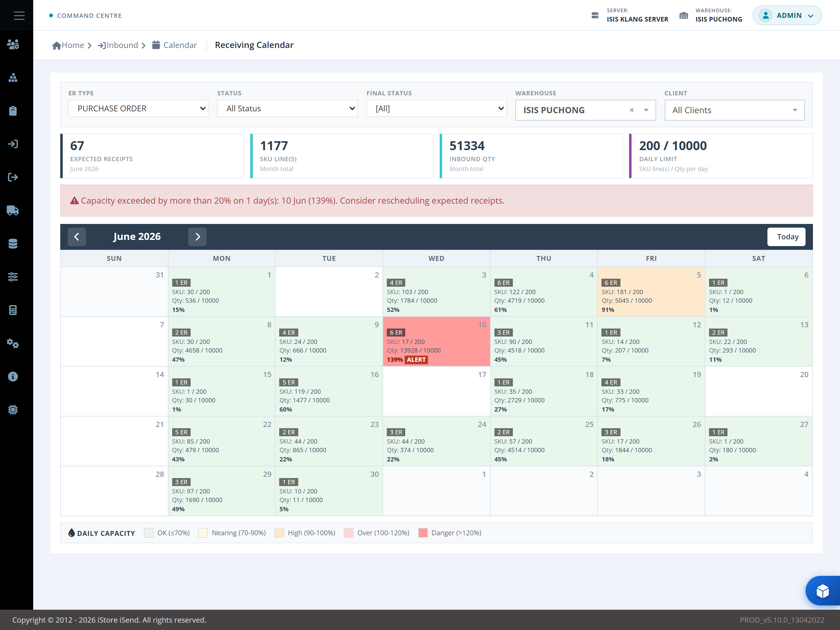Image resolution: width=840 pixels, height=630 pixels.
Task: Expand the ADMIN user menu
Action: pos(787,16)
